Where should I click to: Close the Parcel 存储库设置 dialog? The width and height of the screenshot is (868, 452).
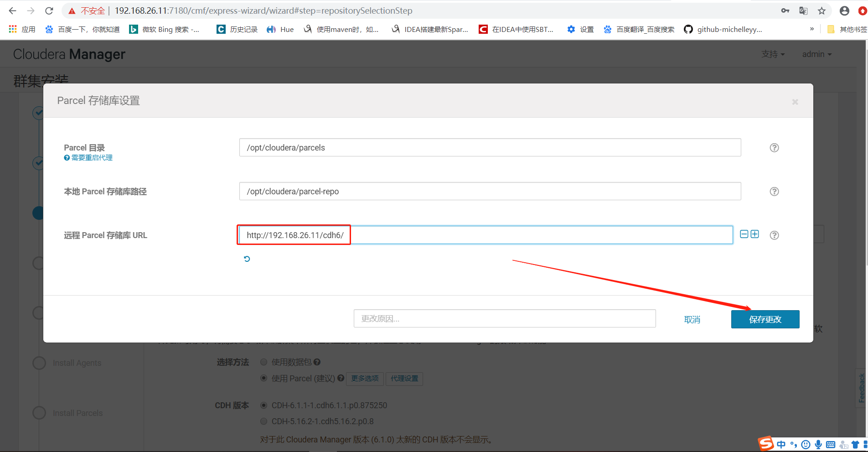pos(795,102)
